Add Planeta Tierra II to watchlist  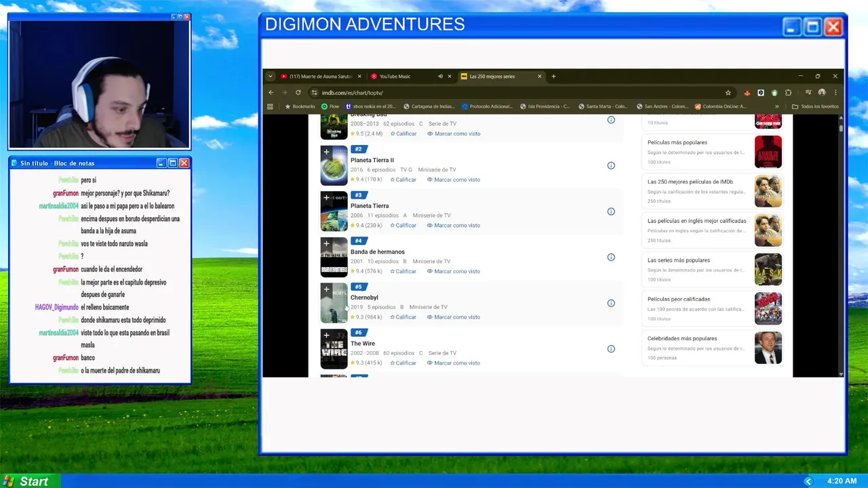point(326,152)
